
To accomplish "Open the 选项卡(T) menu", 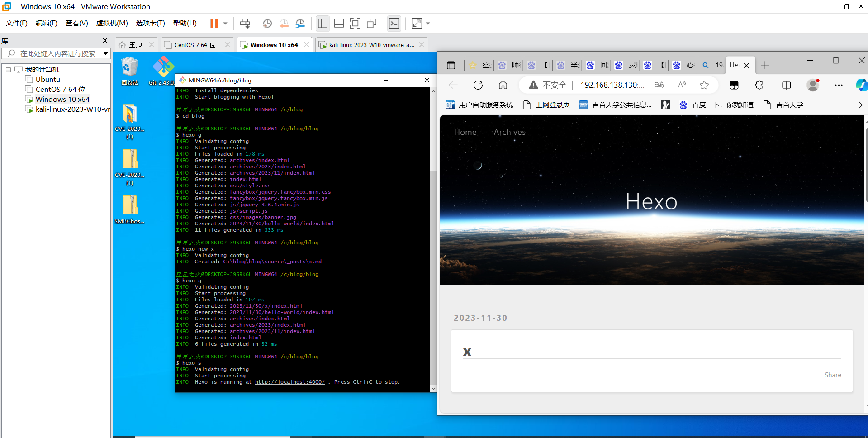I will click(x=150, y=23).
